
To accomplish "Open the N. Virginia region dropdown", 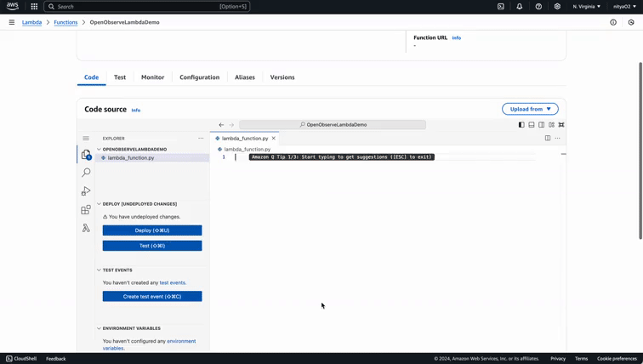I will [x=586, y=7].
